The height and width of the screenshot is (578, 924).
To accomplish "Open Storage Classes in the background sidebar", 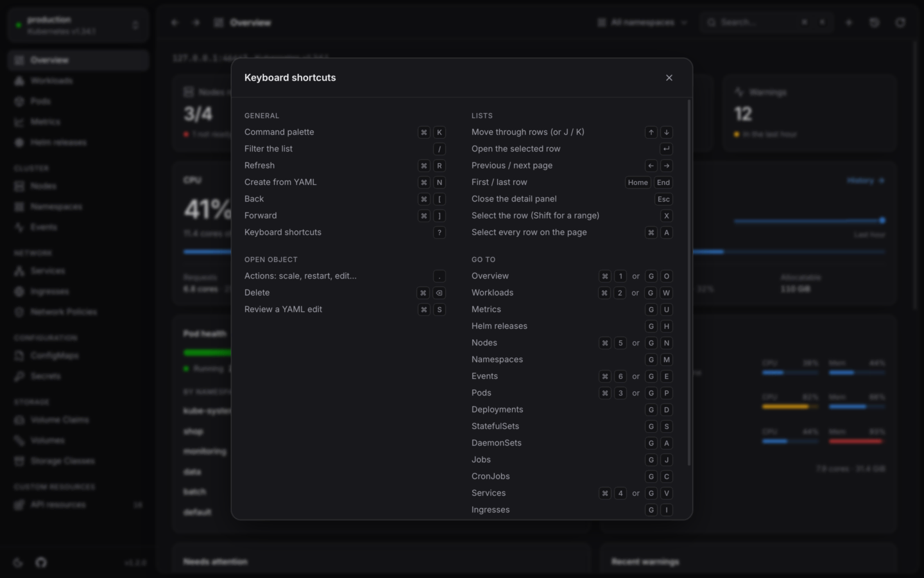I will (78, 461).
